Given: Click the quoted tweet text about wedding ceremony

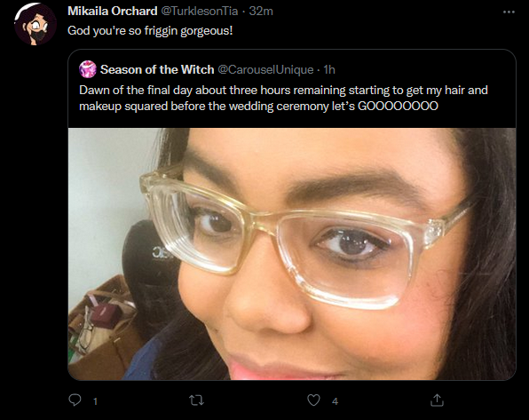Looking at the screenshot, I should click(283, 98).
